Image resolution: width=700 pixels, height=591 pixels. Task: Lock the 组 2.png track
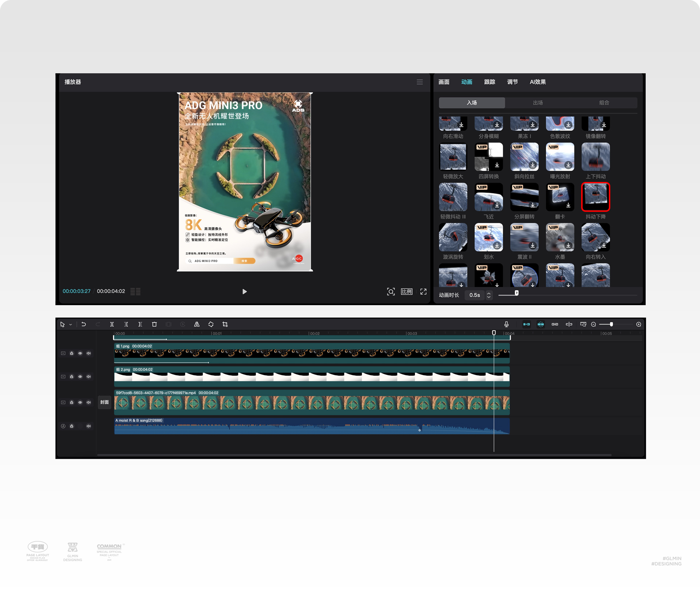(x=72, y=377)
